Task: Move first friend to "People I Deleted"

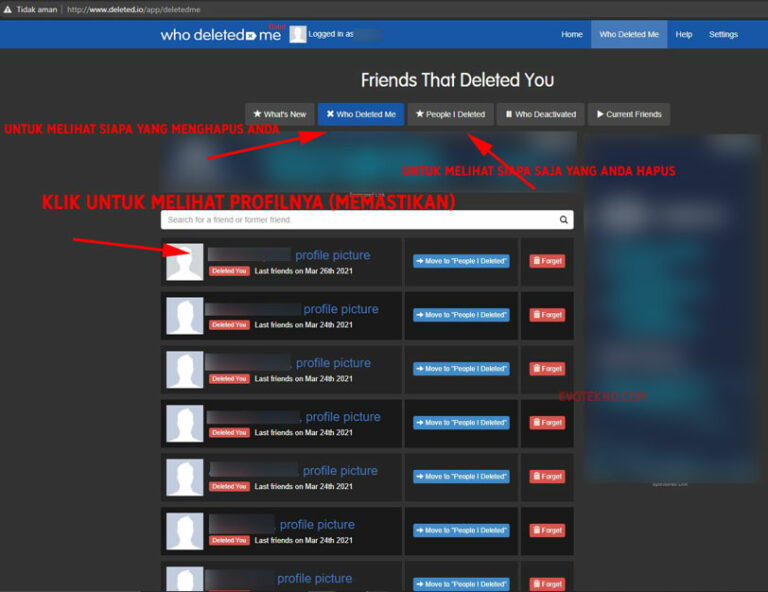Action: click(x=461, y=261)
